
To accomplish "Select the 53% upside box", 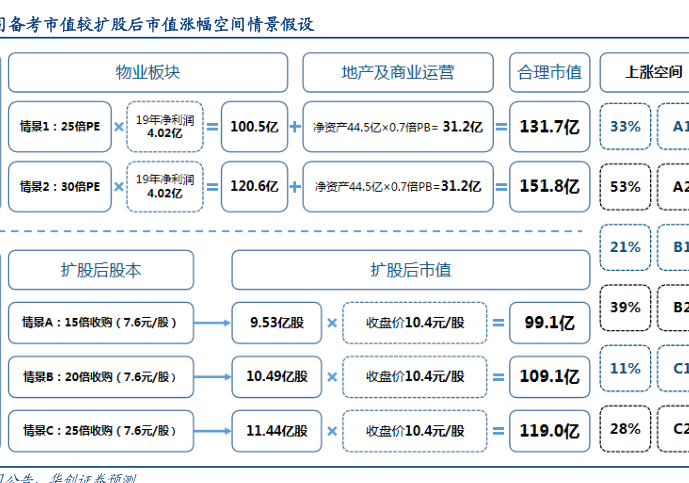I will tap(625, 186).
